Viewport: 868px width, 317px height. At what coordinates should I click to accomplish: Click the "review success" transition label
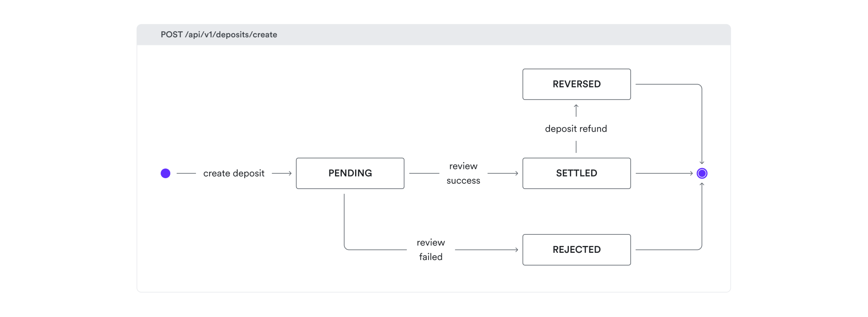pos(463,173)
